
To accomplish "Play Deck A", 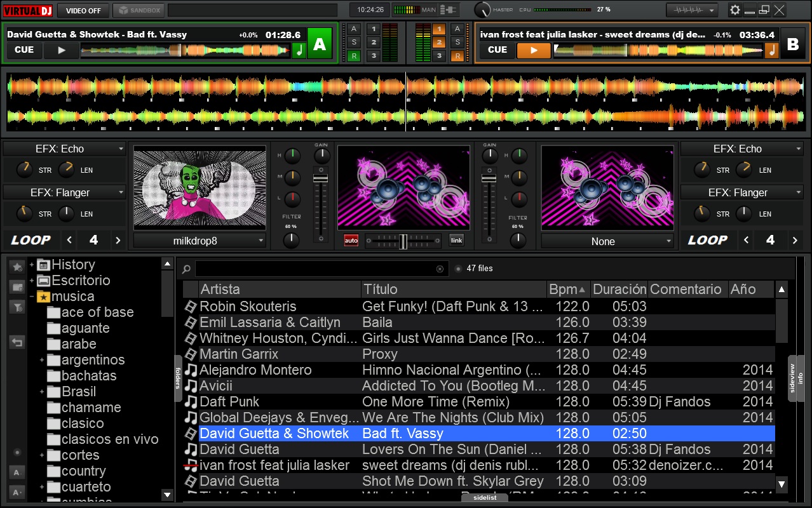I will pos(61,50).
